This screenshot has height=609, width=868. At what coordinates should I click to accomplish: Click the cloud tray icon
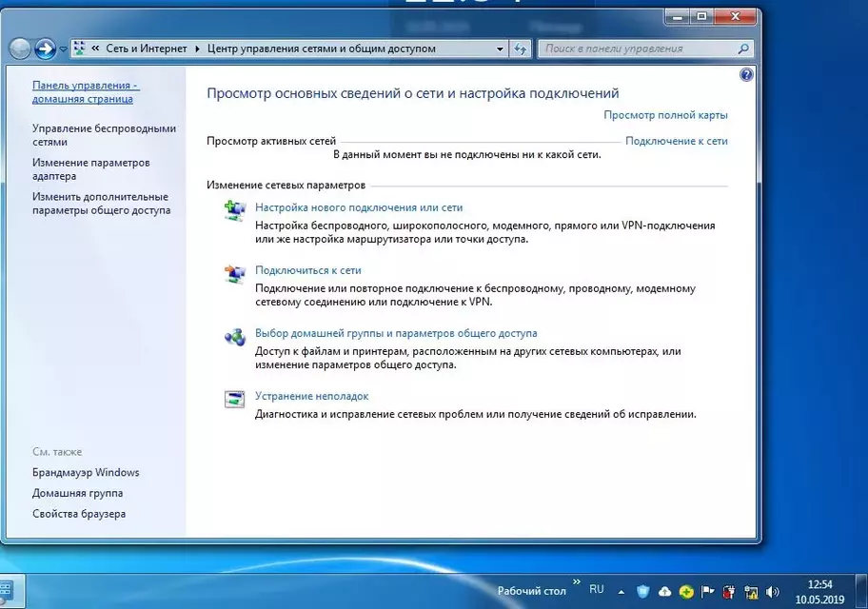click(664, 592)
